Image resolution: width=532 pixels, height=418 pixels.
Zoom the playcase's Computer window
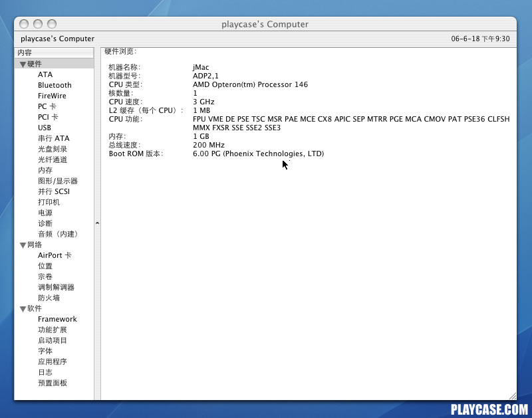click(52, 24)
